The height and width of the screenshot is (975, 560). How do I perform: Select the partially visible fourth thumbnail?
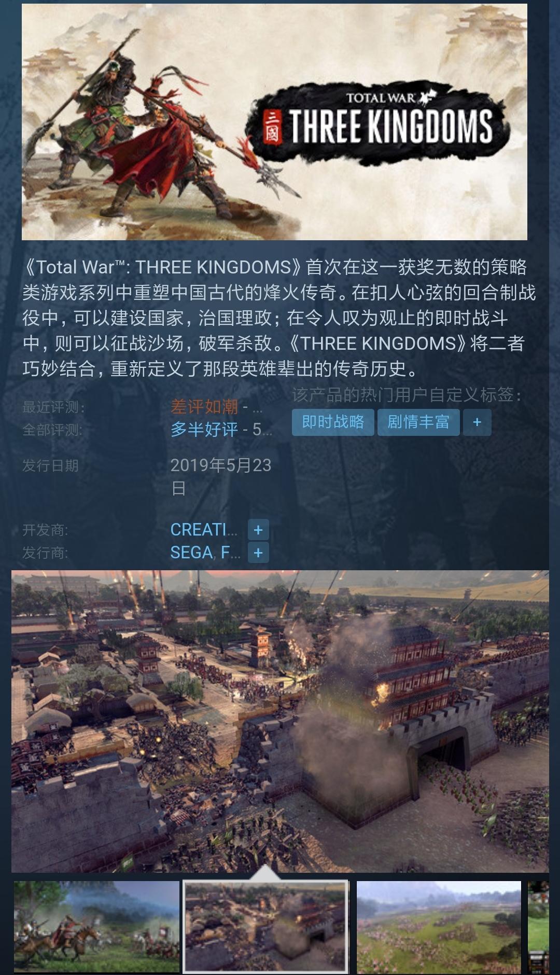pyautogui.click(x=538, y=926)
